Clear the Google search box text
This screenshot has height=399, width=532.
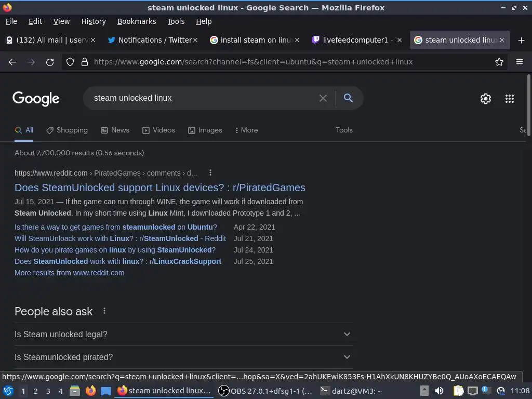click(323, 98)
